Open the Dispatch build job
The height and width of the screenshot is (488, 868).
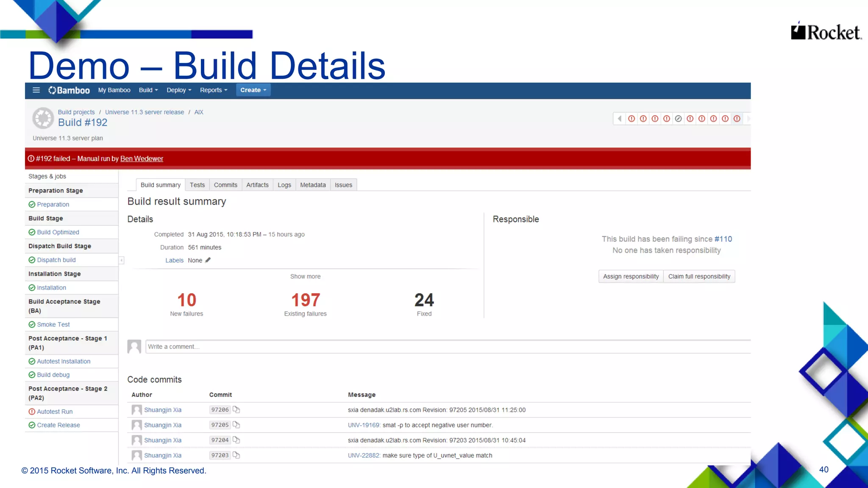[56, 260]
